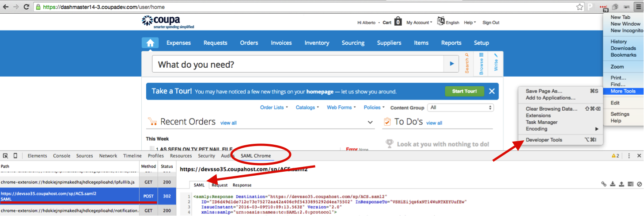The width and height of the screenshot is (644, 216).
Task: Choose Clear Browsing Data from submenu
Action: pos(561,108)
